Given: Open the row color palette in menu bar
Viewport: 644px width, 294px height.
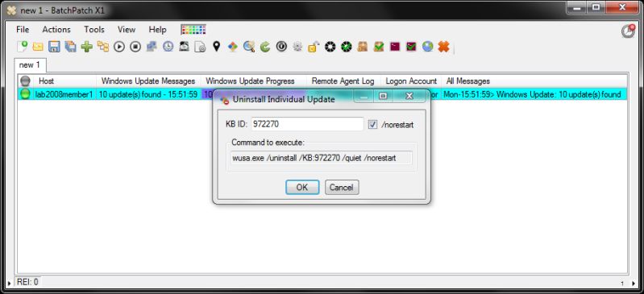Looking at the screenshot, I should [193, 30].
